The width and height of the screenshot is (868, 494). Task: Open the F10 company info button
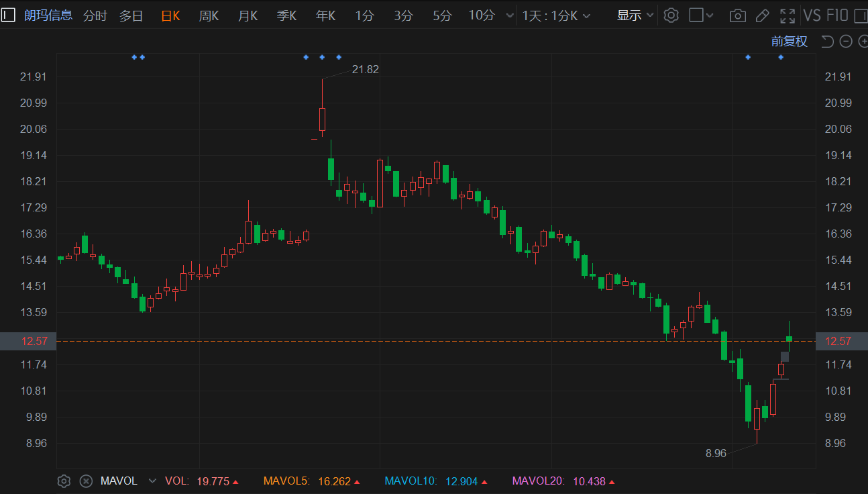837,15
